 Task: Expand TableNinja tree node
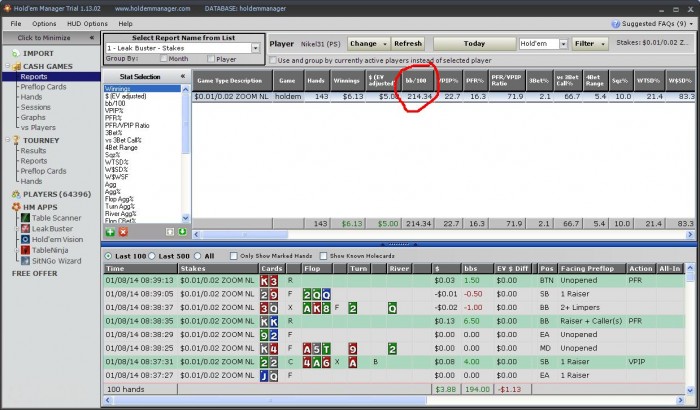tap(17, 250)
